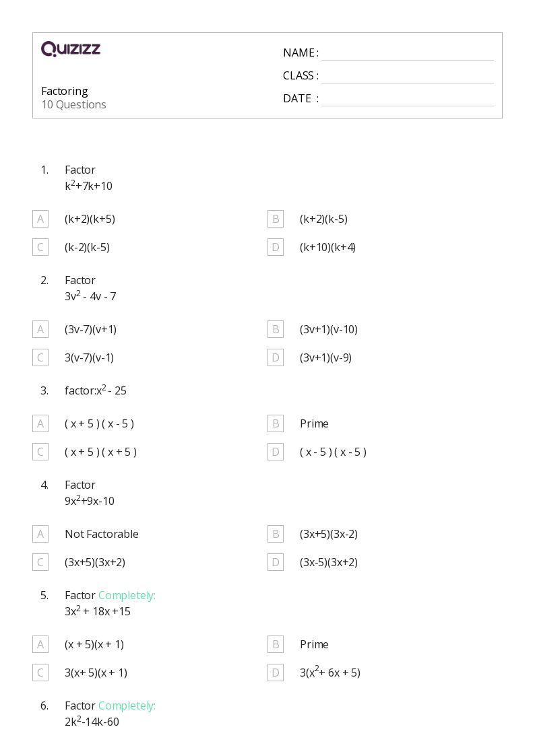Mark box B next to (3x+5)(3x-2)
Screen dimensions: 535x756
pos(276,535)
